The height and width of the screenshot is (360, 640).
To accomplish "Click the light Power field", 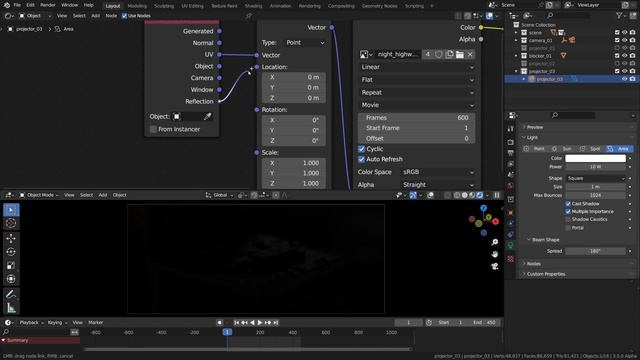I will (x=596, y=167).
